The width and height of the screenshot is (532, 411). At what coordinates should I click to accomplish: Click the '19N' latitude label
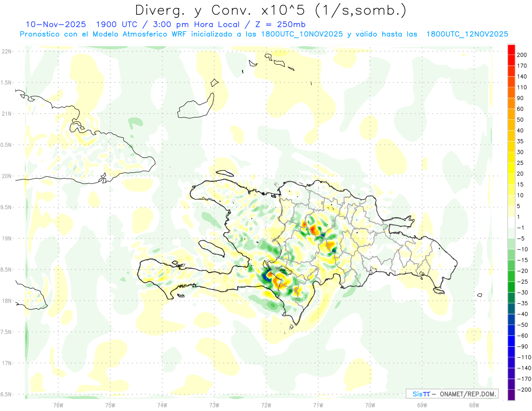coord(6,239)
